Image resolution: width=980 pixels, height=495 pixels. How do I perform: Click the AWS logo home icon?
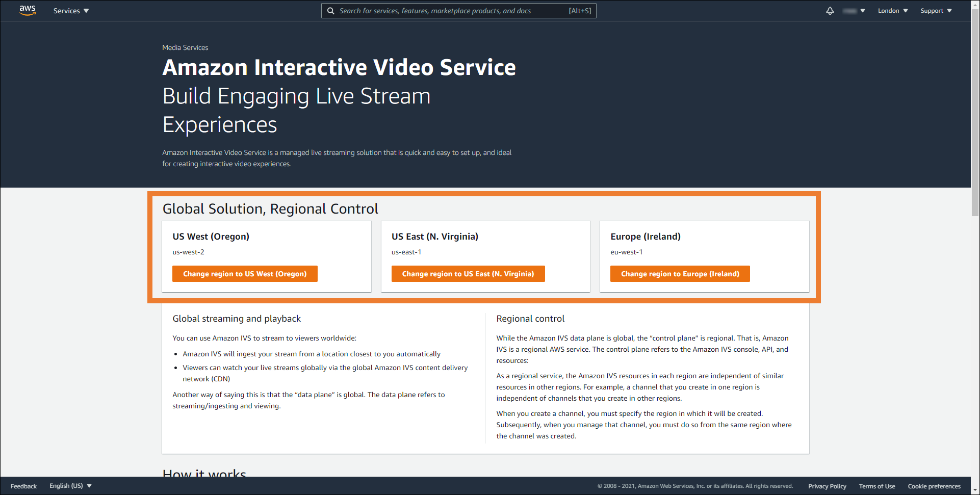tap(28, 11)
